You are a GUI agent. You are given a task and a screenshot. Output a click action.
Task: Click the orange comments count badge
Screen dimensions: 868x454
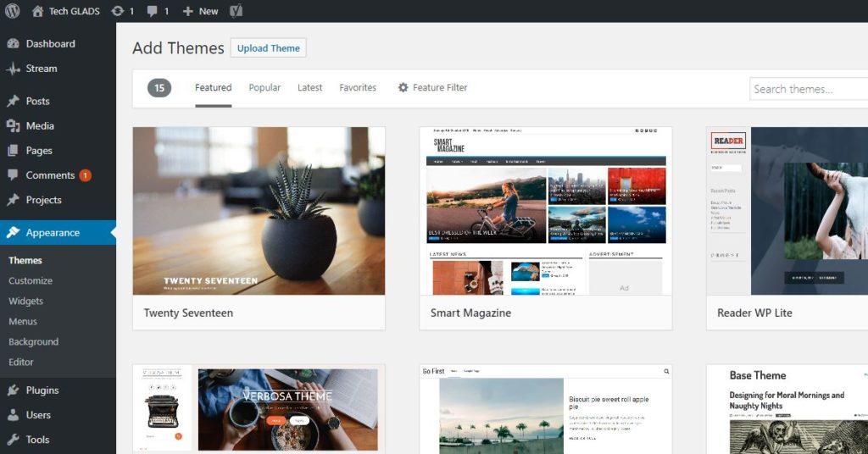[86, 175]
